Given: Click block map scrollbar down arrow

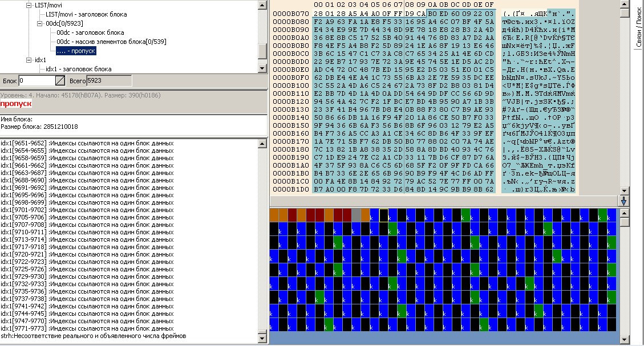Looking at the screenshot, I should coord(624,340).
